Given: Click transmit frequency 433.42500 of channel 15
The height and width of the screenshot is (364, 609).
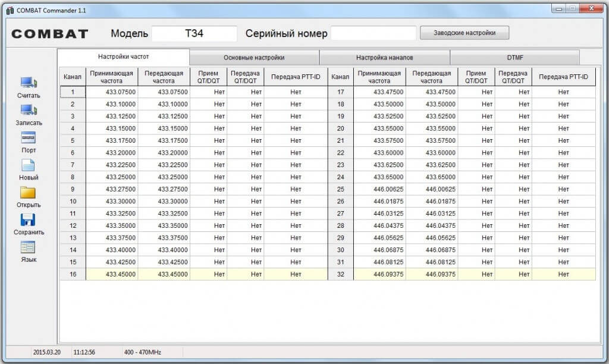Looking at the screenshot, I should 164,262.
